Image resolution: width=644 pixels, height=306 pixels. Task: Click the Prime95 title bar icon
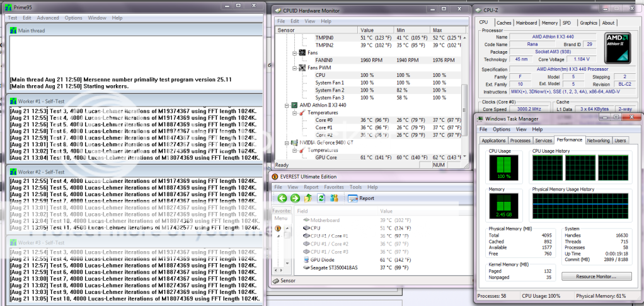[x=9, y=7]
